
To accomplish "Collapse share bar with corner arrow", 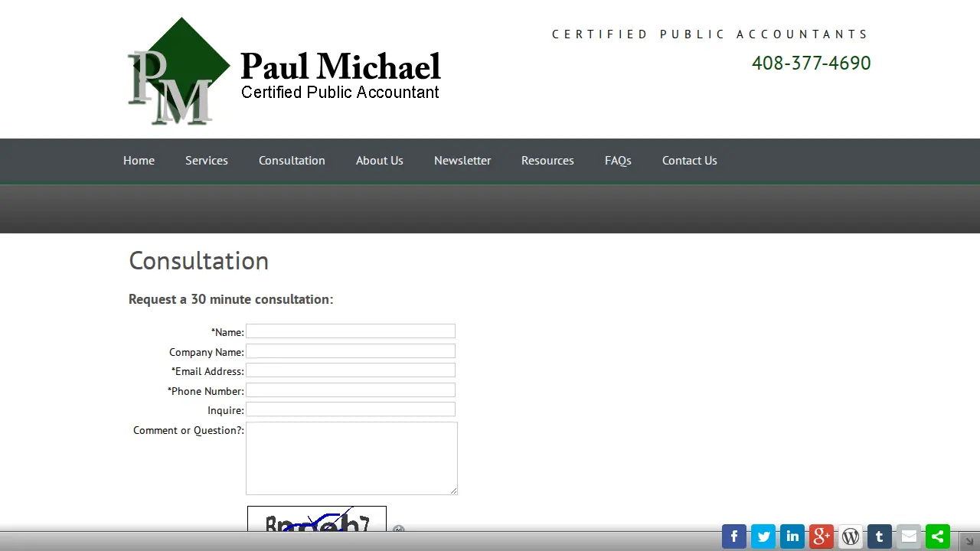I will pos(969,540).
